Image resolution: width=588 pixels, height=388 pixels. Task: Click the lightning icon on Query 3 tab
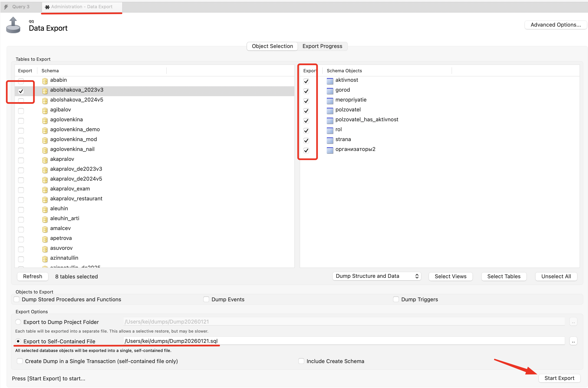[6, 7]
